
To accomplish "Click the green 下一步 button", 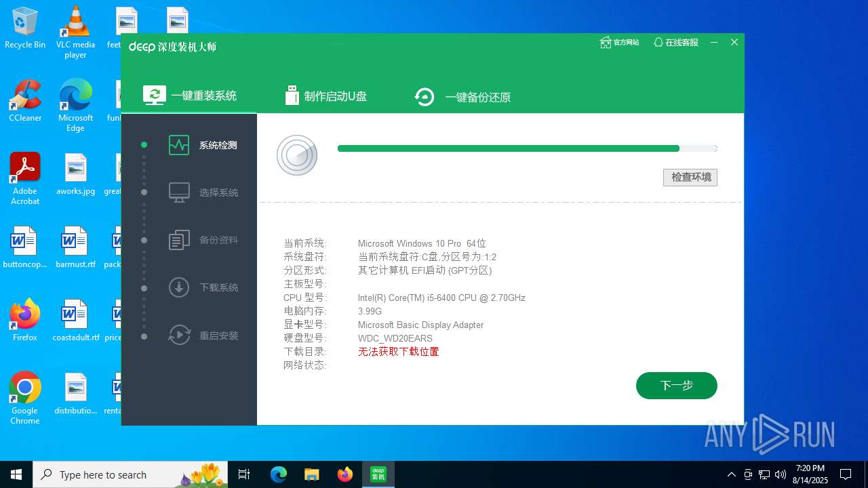I will point(677,386).
